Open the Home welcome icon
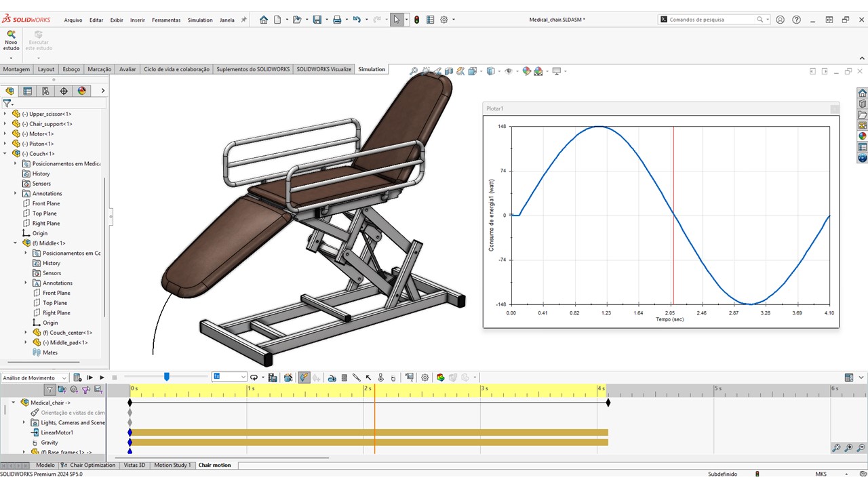The width and height of the screenshot is (868, 488). point(264,20)
